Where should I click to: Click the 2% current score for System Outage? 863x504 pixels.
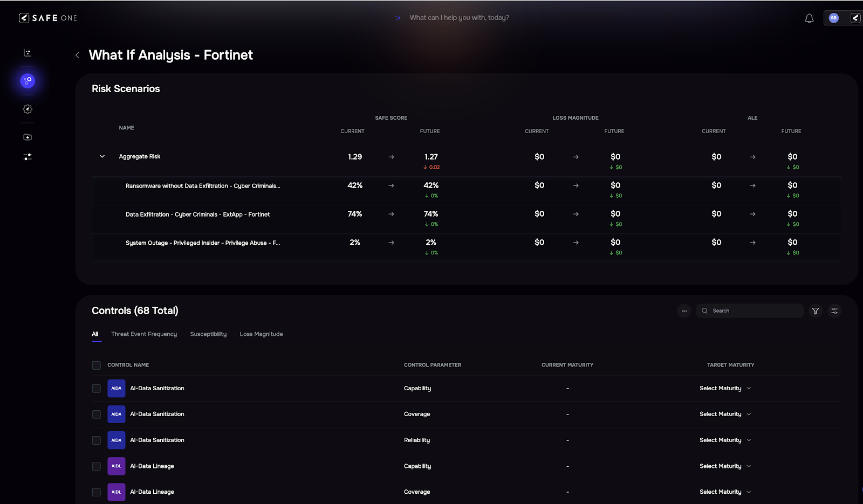pos(355,243)
